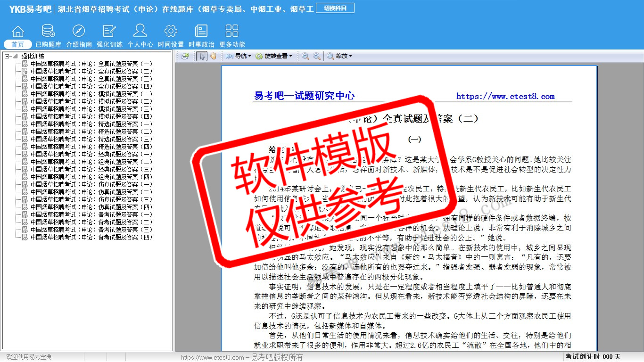This screenshot has height=362, width=644.
Task: Collapse the 强化训练 tree root
Action: (x=7, y=56)
